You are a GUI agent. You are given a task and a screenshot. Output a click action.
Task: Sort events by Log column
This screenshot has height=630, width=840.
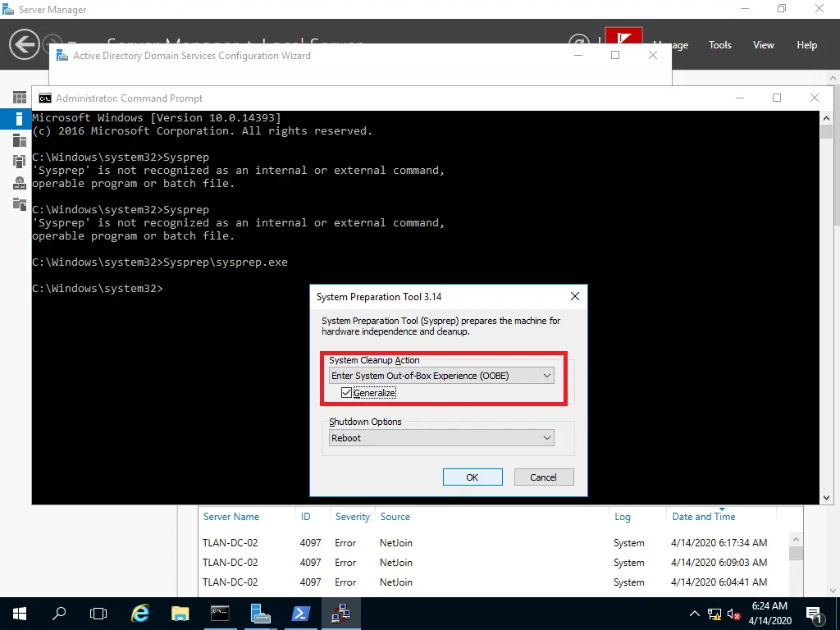(622, 517)
